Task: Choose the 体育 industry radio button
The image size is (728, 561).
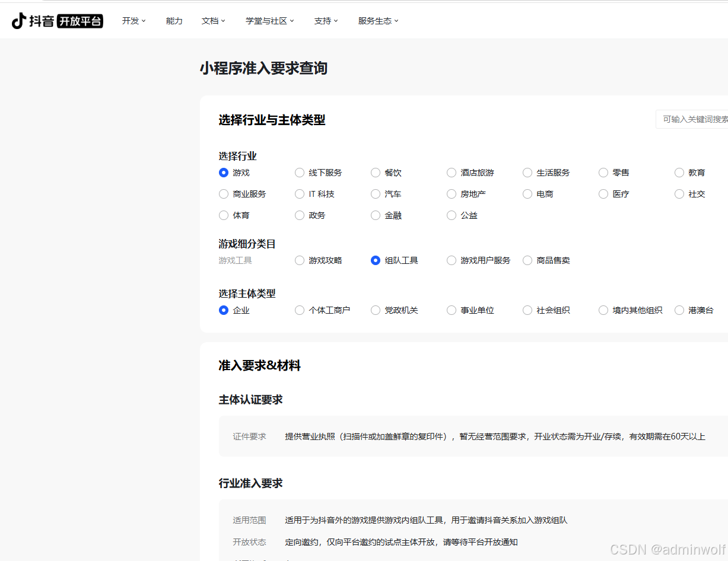Action: 224,215
